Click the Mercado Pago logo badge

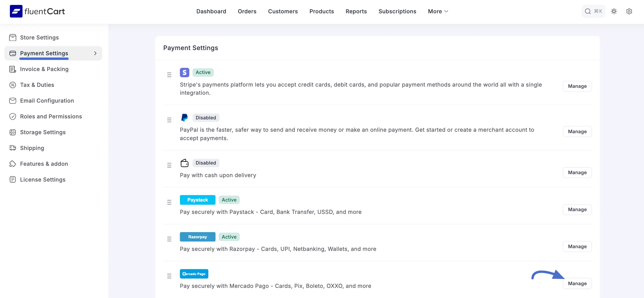coord(194,274)
